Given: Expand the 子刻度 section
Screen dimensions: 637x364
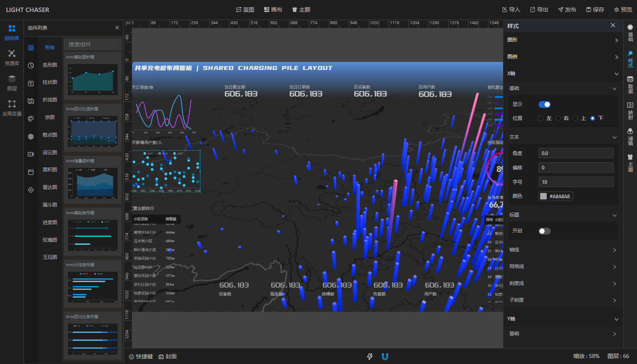Looking at the screenshot, I should pos(563,300).
